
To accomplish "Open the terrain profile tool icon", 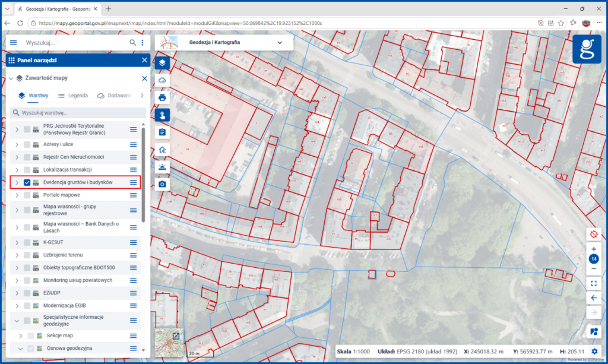I will tap(162, 167).
